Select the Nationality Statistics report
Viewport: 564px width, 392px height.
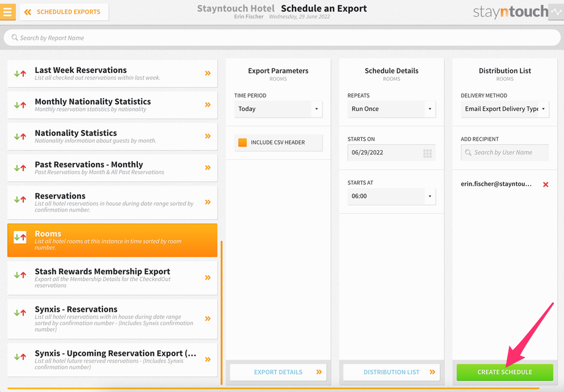tap(112, 136)
